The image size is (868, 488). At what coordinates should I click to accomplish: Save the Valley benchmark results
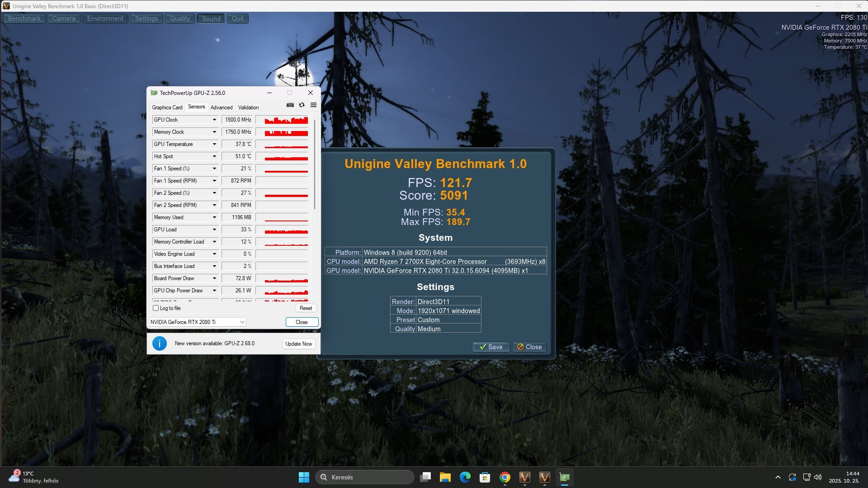[x=491, y=347]
